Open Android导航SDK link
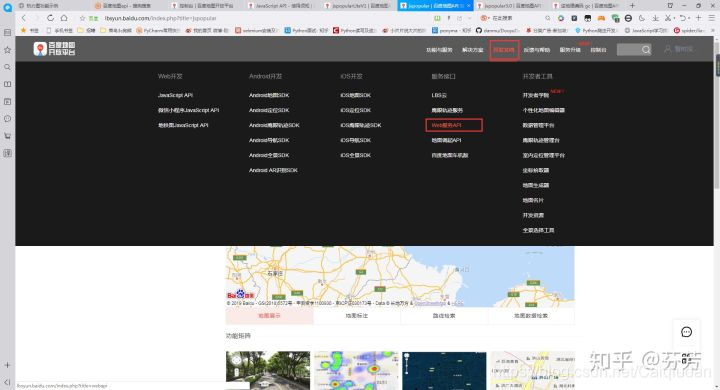This screenshot has width=720, height=390. (x=269, y=140)
